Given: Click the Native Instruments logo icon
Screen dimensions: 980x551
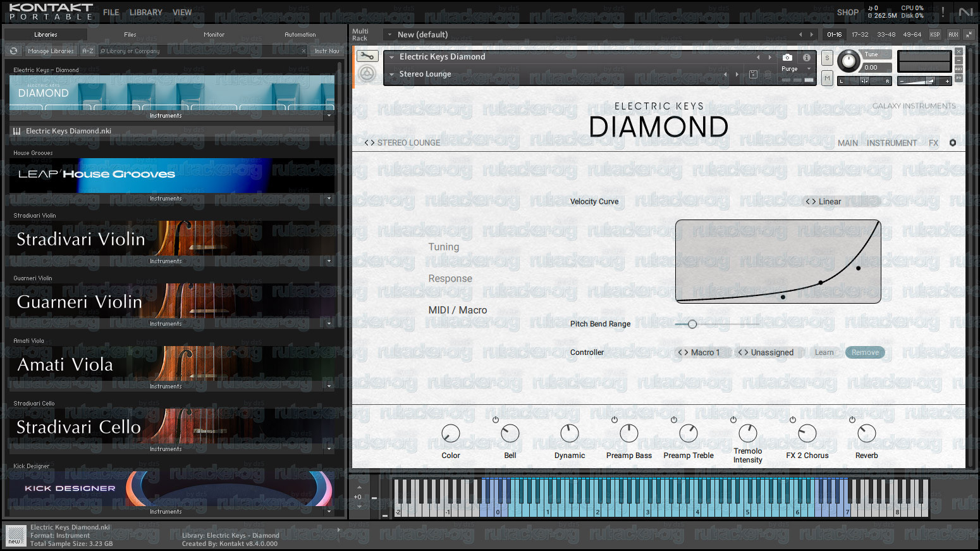Looking at the screenshot, I should click(x=965, y=12).
